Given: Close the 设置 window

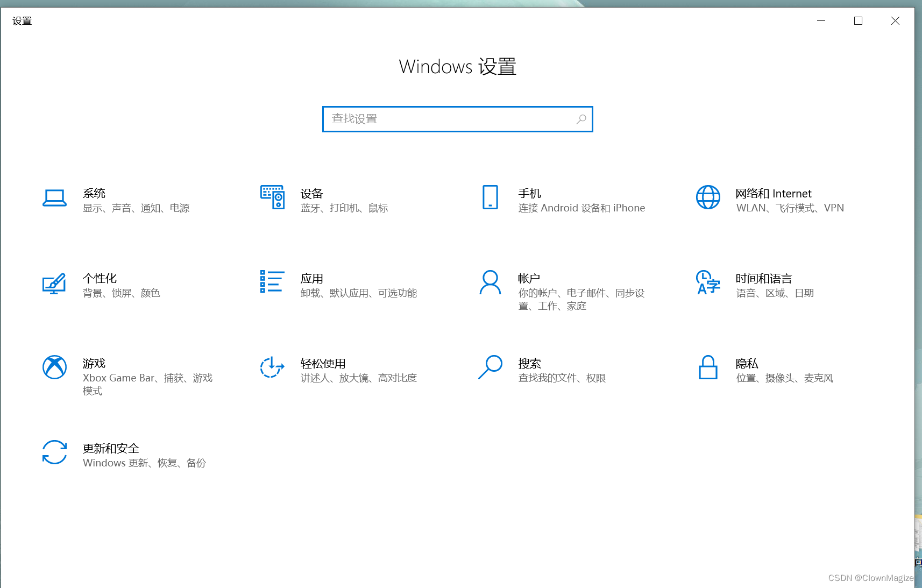Looking at the screenshot, I should [x=895, y=20].
